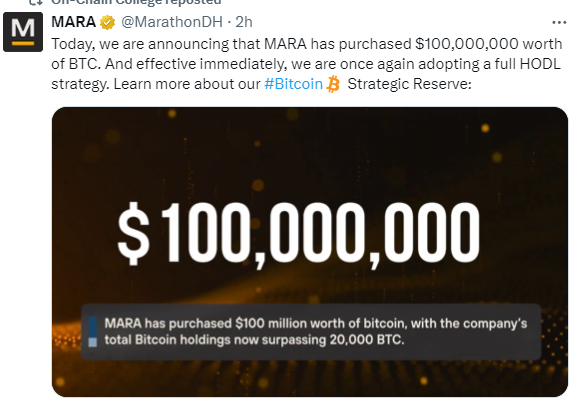Image resolution: width=578 pixels, height=400 pixels.
Task: Click the orange Bitcoin emoji after #Bitcoin
Action: point(333,84)
